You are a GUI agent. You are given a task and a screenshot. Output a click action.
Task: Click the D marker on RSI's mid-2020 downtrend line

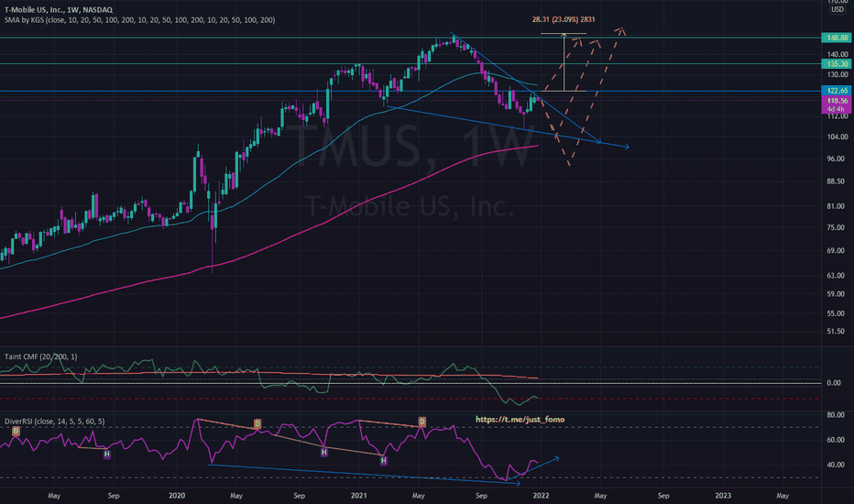click(x=257, y=424)
